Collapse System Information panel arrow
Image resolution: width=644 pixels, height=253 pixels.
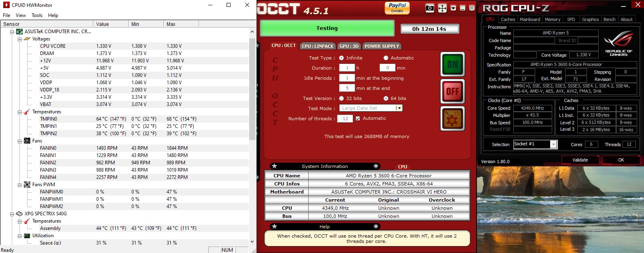coord(376,166)
